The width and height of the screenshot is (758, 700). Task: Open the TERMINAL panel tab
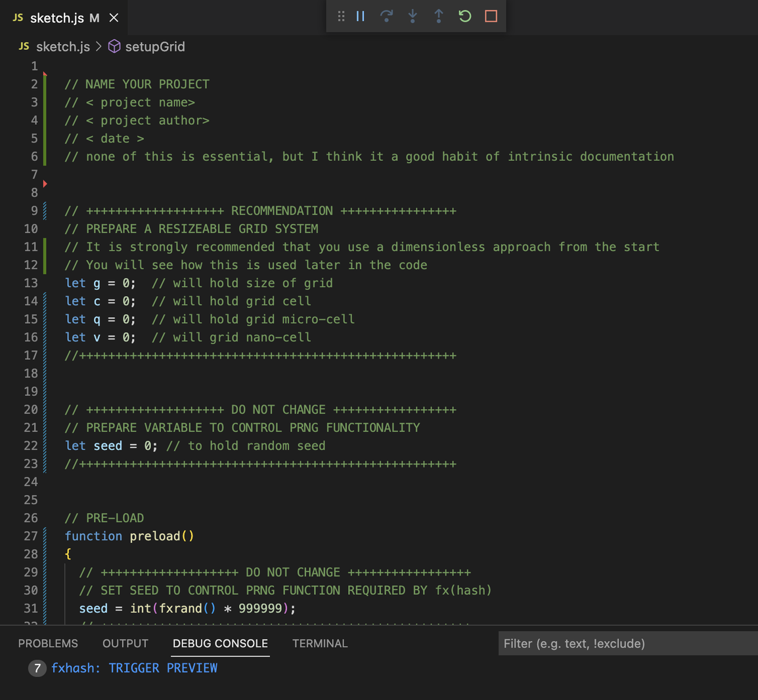[320, 644]
